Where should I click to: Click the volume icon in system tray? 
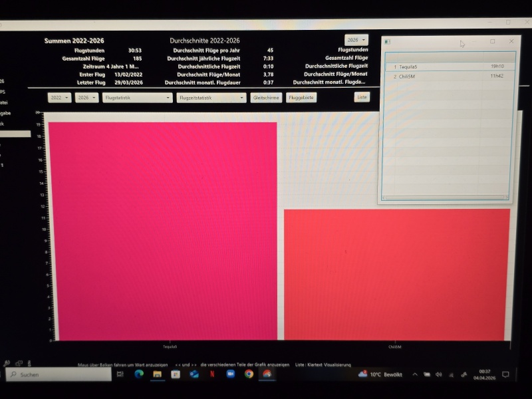pyautogui.click(x=438, y=374)
